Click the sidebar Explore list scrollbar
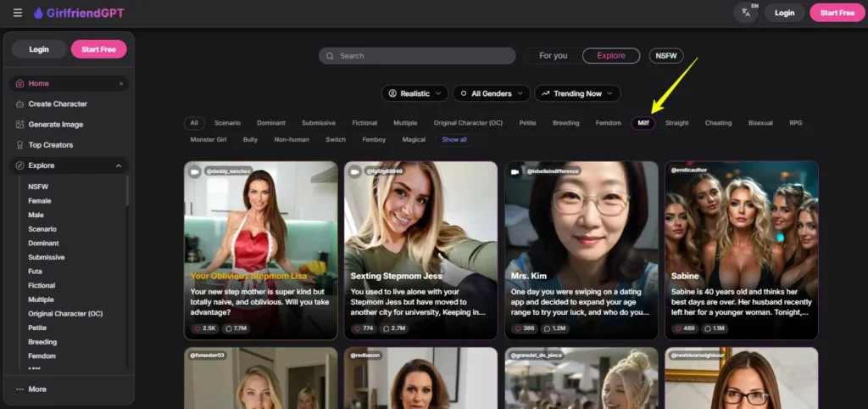 click(127, 191)
